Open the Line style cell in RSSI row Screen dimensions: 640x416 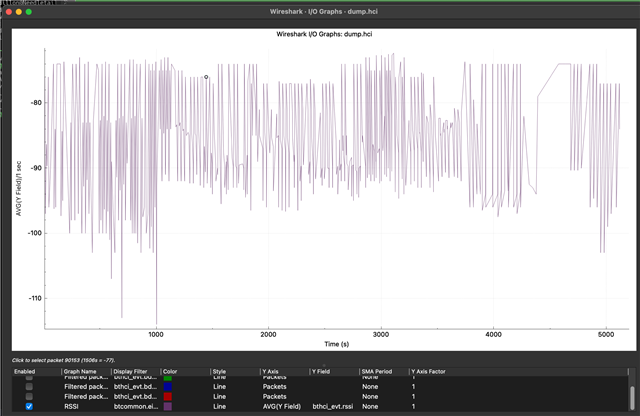pos(220,406)
